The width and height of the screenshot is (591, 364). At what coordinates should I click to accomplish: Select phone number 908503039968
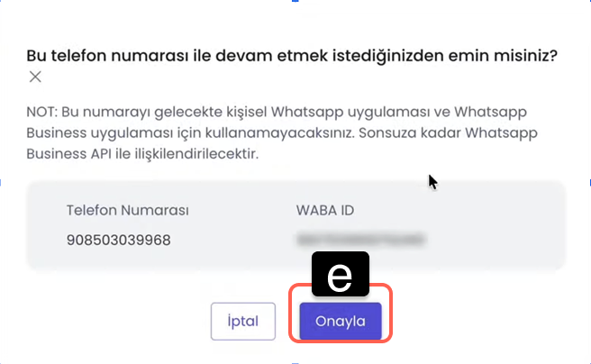(118, 241)
